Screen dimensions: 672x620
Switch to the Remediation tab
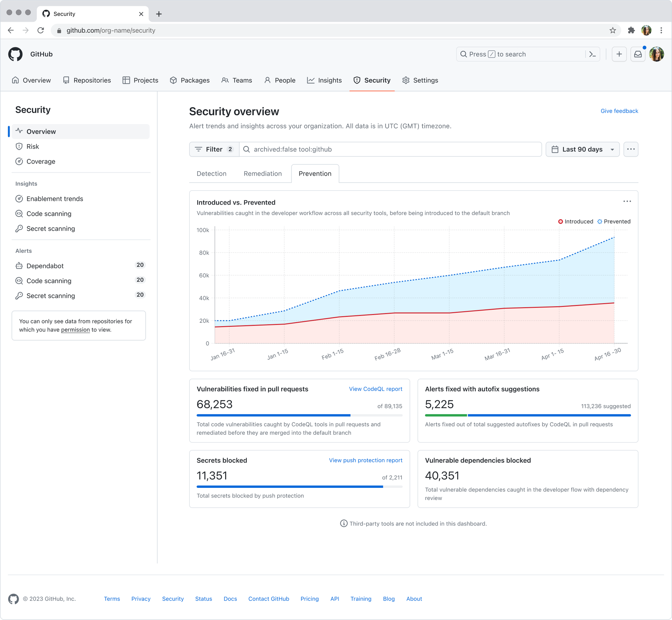click(262, 173)
